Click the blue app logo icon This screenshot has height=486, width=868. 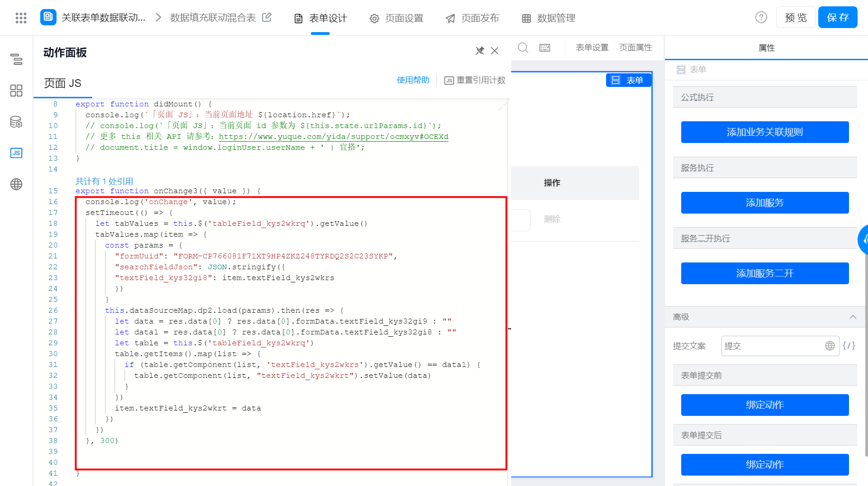point(48,17)
